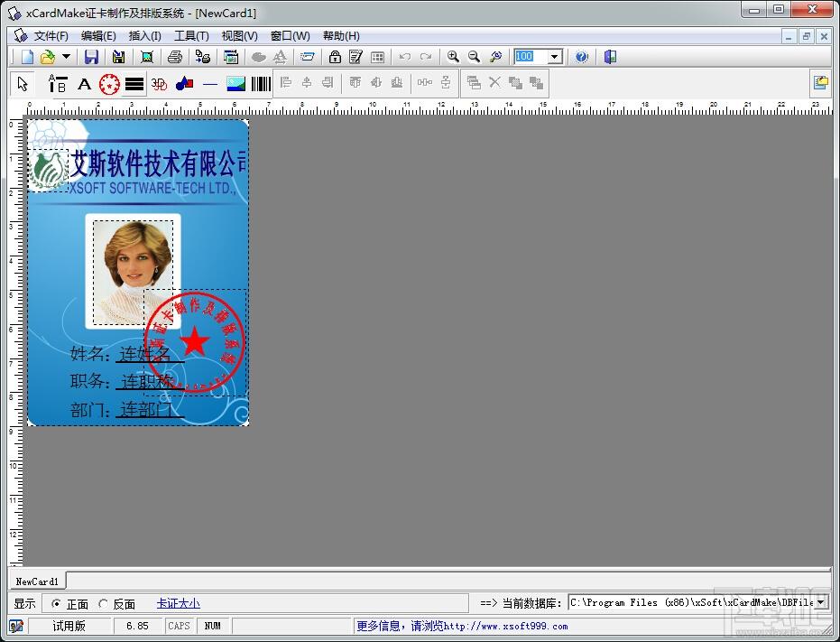Image resolution: width=840 pixels, height=642 pixels.
Task: Click the status bar app icon
Action: coord(16,626)
